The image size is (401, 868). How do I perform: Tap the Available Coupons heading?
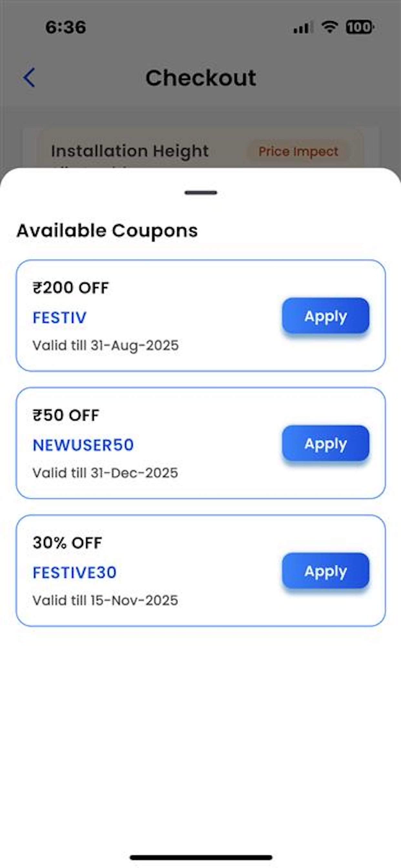click(107, 231)
